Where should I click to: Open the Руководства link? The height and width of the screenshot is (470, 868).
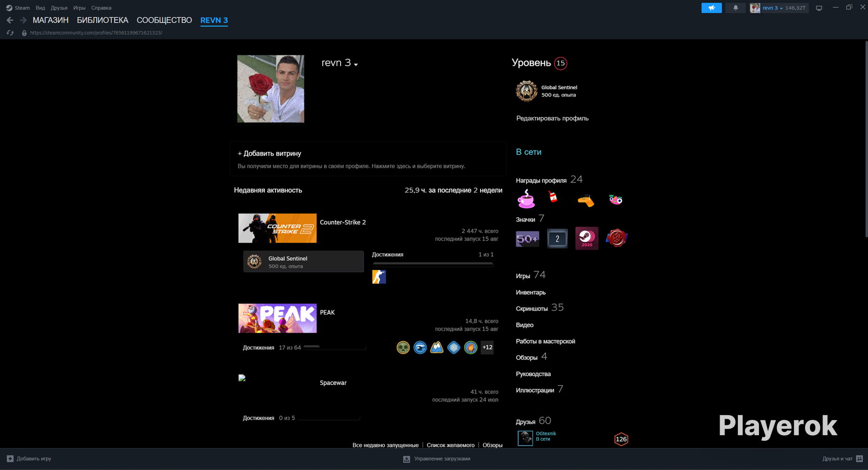point(533,374)
